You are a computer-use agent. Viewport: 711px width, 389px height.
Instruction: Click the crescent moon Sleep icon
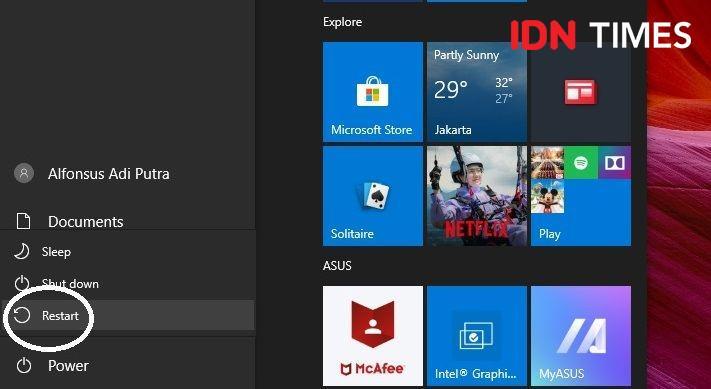point(21,252)
